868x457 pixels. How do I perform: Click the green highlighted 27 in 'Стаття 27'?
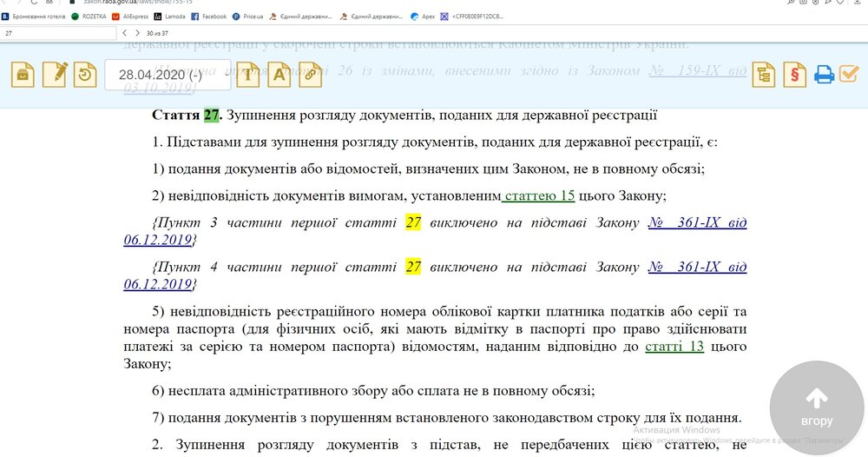pos(212,115)
